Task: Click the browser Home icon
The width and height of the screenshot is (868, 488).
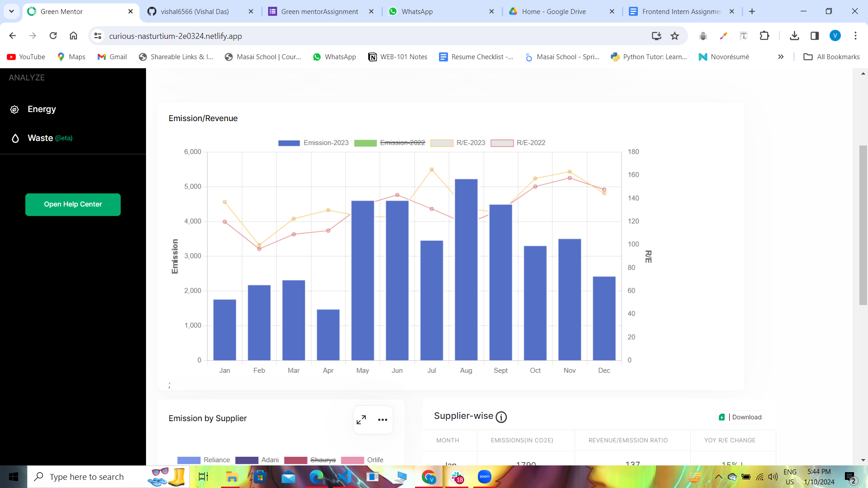Action: pos(73,36)
